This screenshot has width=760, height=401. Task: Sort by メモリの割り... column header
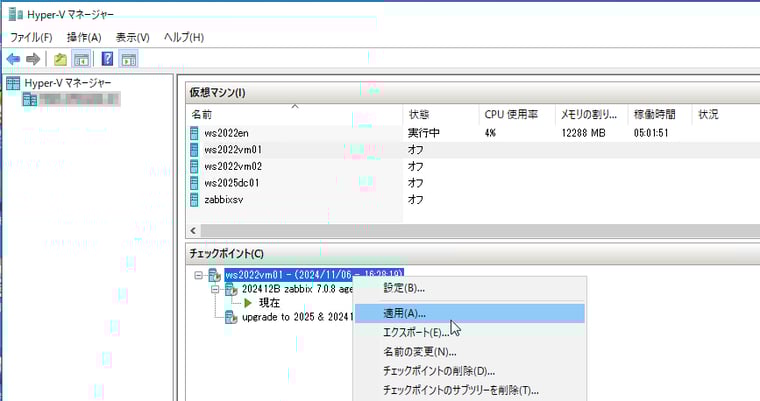(x=591, y=114)
